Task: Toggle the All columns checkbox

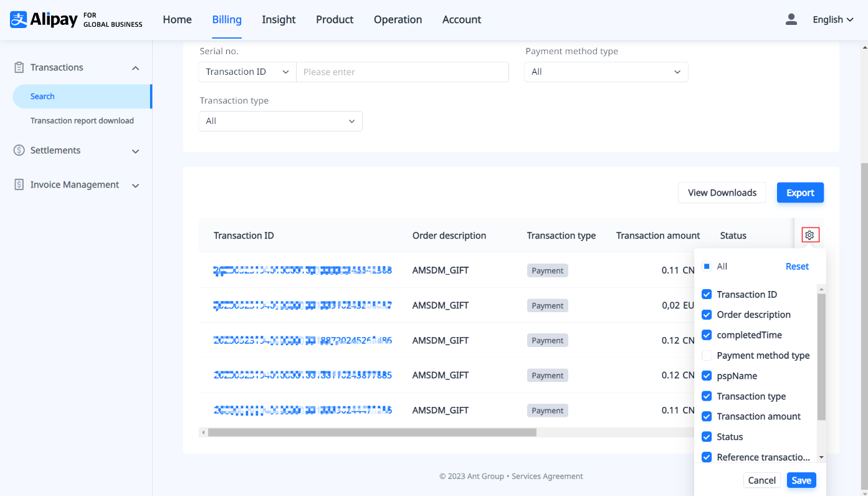Action: tap(707, 266)
